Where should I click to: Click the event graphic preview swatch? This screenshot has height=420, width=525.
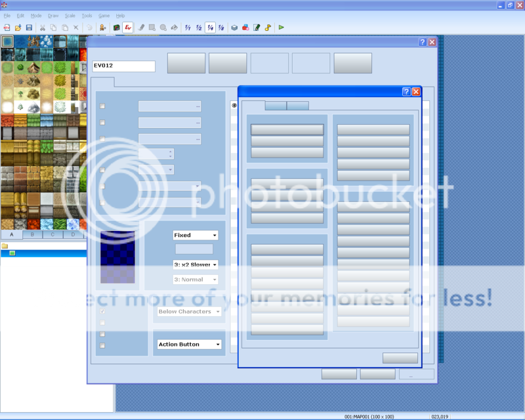[117, 257]
